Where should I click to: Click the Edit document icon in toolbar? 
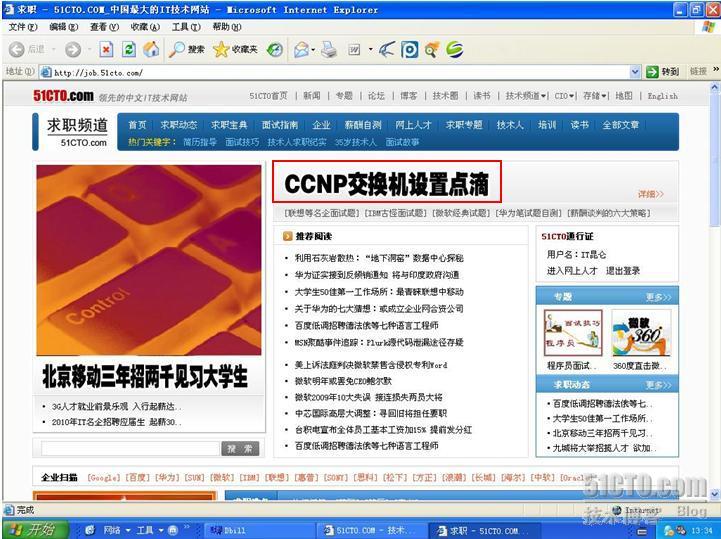click(x=354, y=49)
